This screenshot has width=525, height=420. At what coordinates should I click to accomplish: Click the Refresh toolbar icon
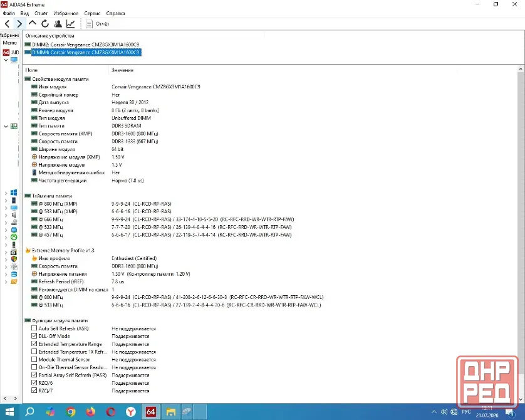coord(45,24)
